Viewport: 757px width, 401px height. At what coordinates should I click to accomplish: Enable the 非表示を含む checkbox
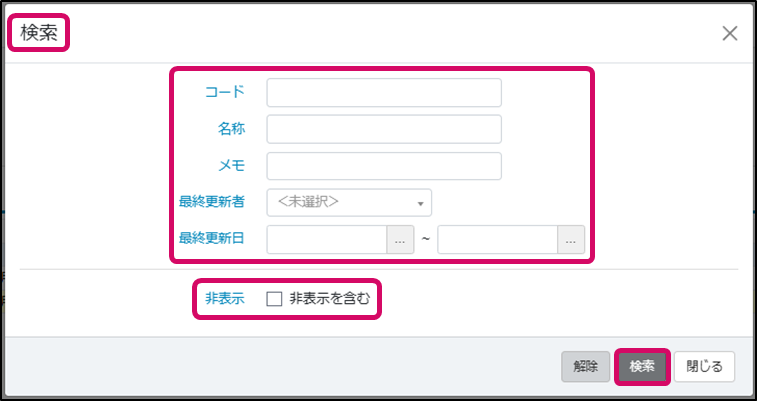pyautogui.click(x=274, y=299)
